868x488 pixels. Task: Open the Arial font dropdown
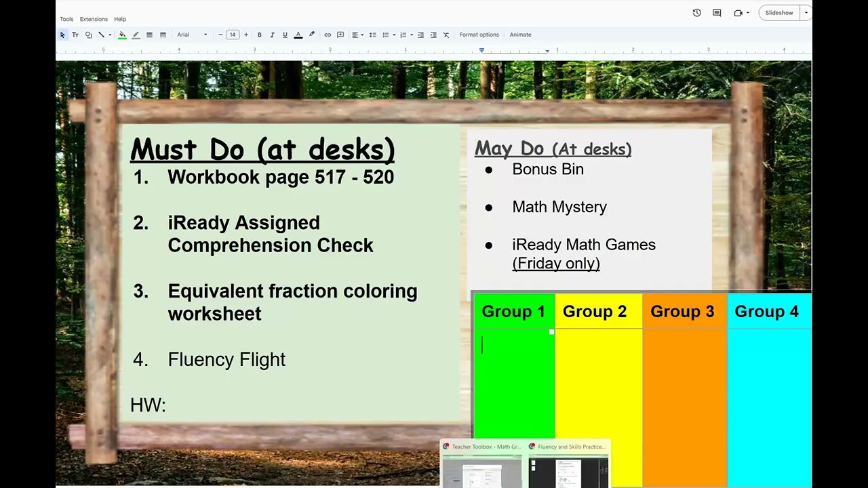click(x=192, y=35)
